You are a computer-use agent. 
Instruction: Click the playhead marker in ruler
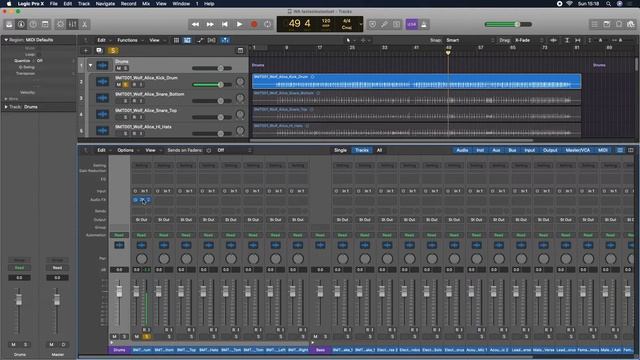tap(448, 53)
